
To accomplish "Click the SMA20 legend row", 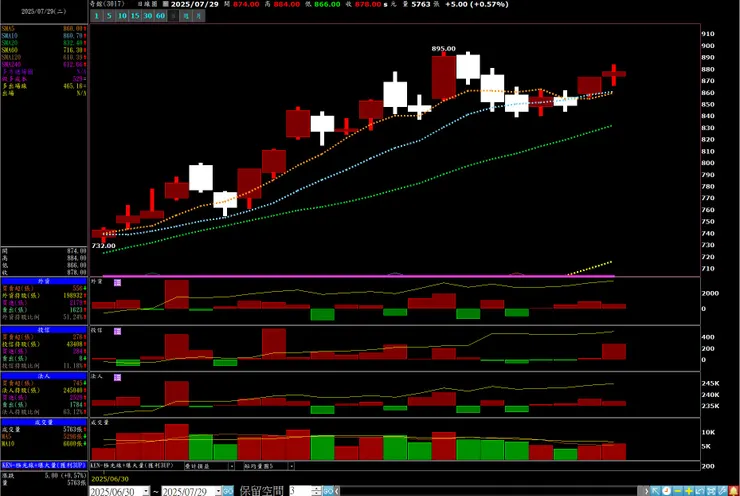I will (44, 43).
